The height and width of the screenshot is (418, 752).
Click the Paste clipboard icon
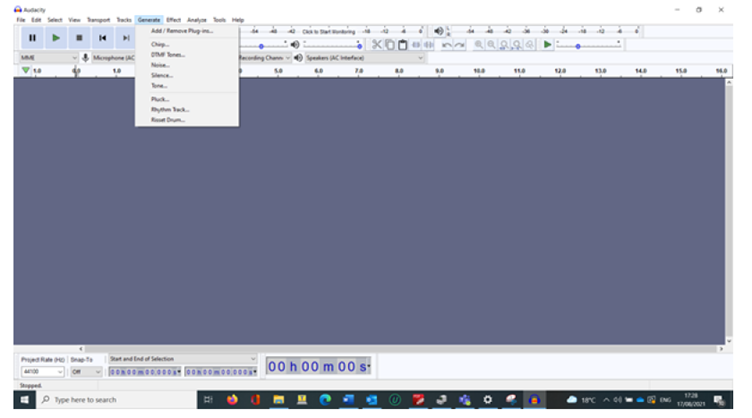point(403,45)
